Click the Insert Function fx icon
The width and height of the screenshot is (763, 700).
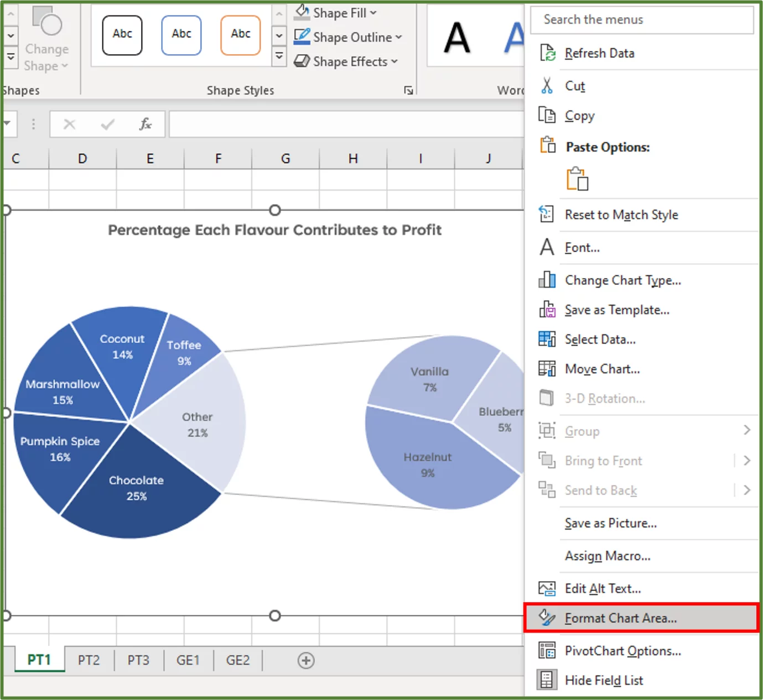click(x=145, y=124)
